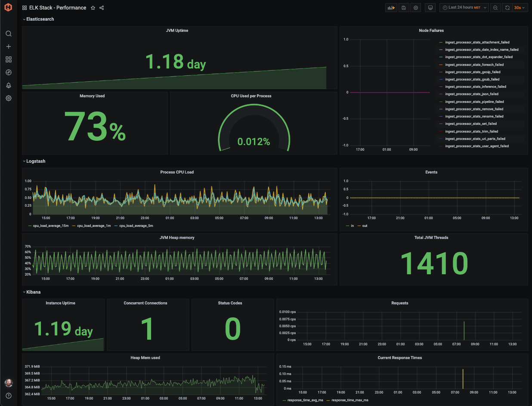Click the dashboard grid icon beside the title
The width and height of the screenshot is (532, 406).
click(25, 8)
